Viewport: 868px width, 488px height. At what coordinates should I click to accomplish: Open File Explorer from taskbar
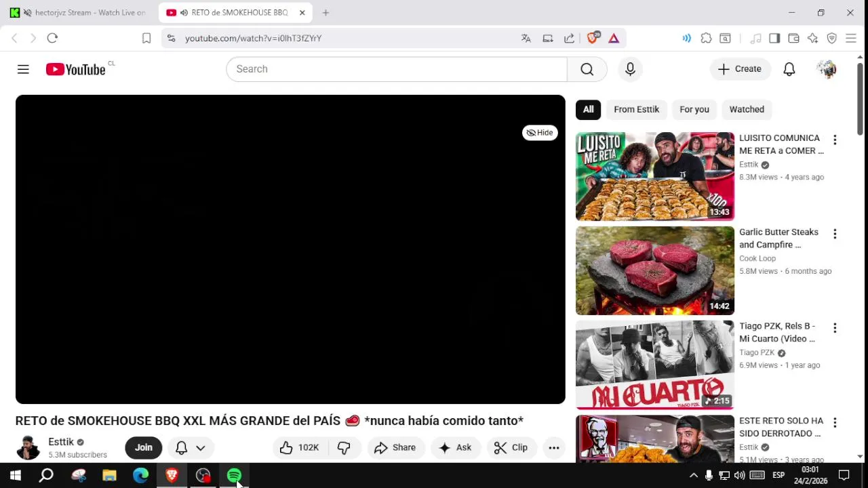pyautogui.click(x=109, y=476)
